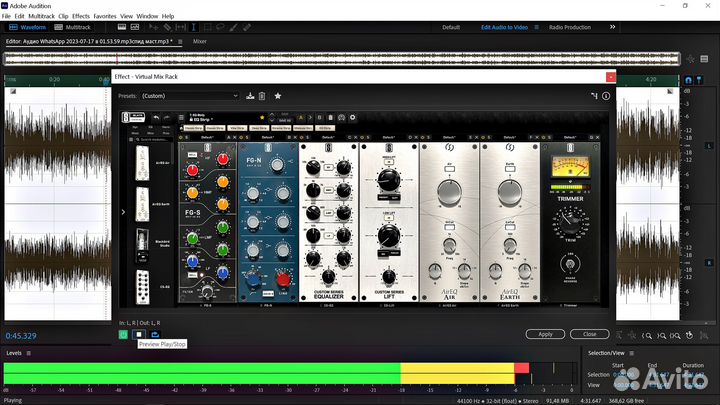This screenshot has height=405, width=720.
Task: Click the 0:45.329 timecode display
Action: [x=21, y=336]
